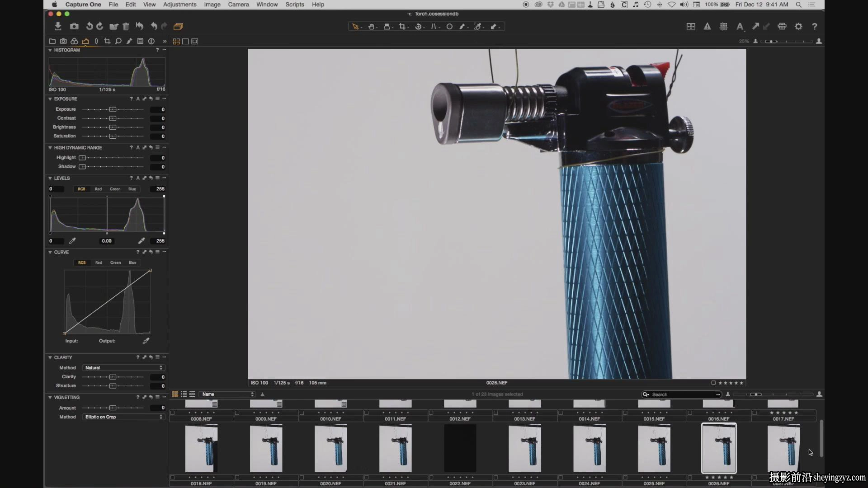868x488 pixels.
Task: Click the Import Images download icon
Action: coord(58,26)
